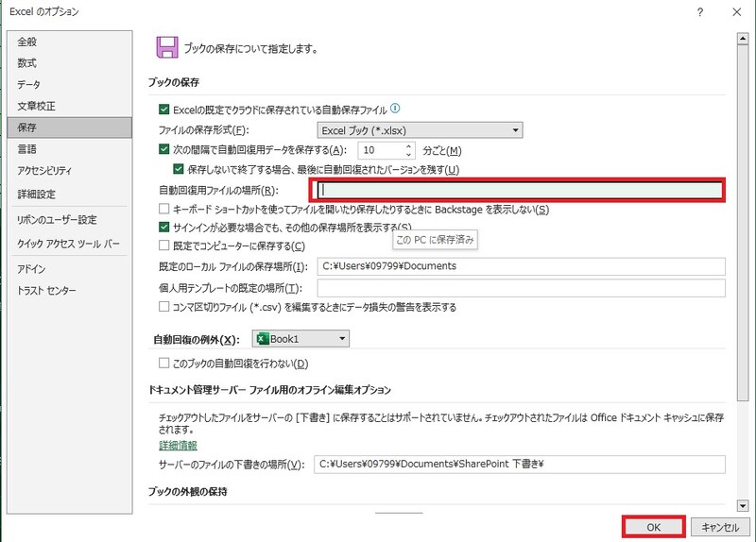Check このブックの自動回復を行わない box
Screen dimensions: 756x542
point(163,364)
